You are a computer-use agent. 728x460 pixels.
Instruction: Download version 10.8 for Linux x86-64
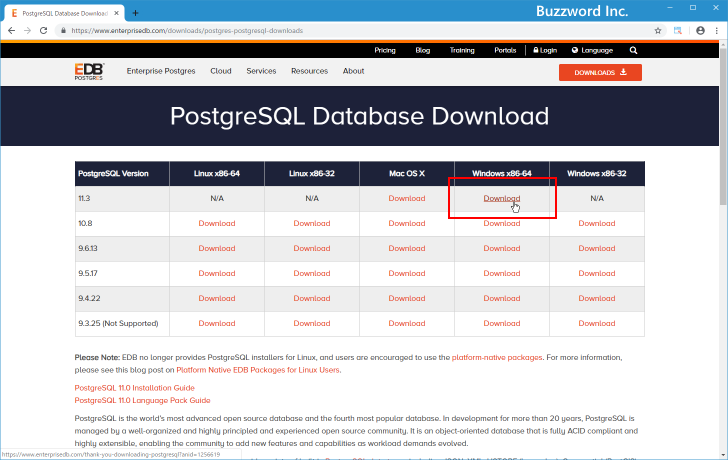217,223
